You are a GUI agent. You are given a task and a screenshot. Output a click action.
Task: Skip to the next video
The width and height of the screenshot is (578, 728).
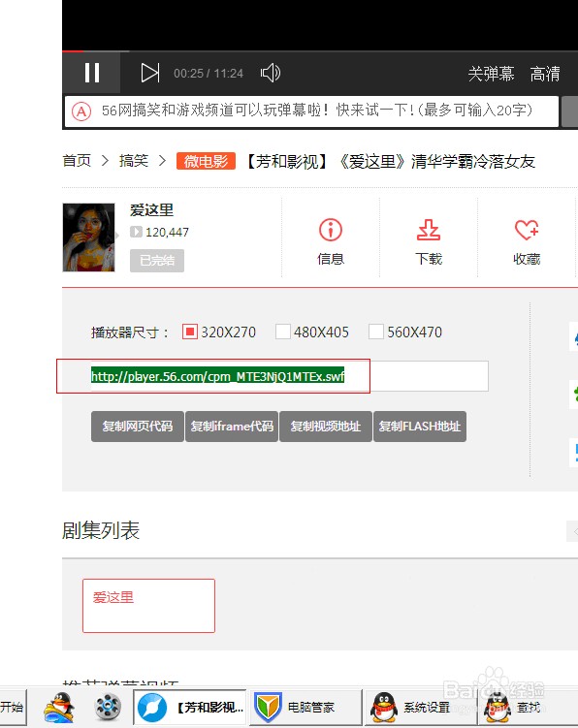click(150, 73)
